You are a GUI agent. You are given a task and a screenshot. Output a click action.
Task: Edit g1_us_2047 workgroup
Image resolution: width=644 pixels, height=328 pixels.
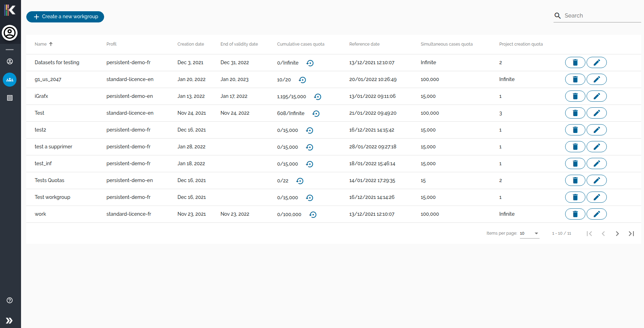597,79
